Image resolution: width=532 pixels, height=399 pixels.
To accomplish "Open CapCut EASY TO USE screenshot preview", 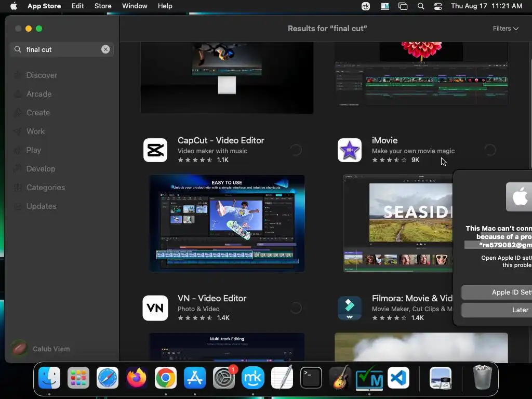I will pyautogui.click(x=227, y=223).
